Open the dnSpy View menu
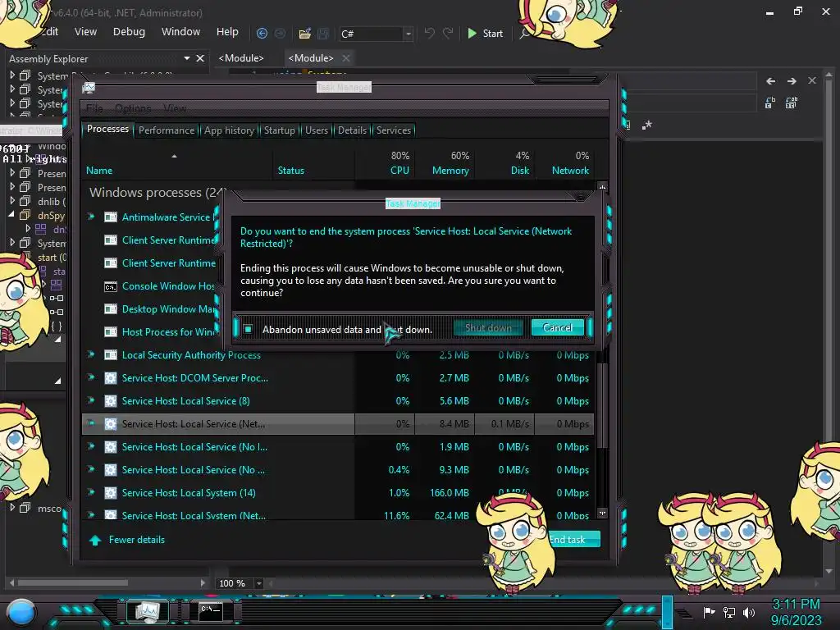This screenshot has width=840, height=630. click(85, 32)
